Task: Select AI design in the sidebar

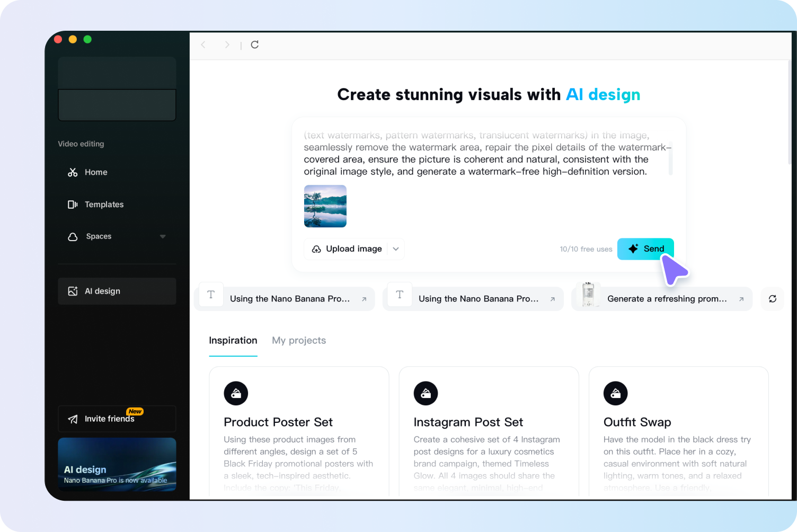Action: coord(102,291)
